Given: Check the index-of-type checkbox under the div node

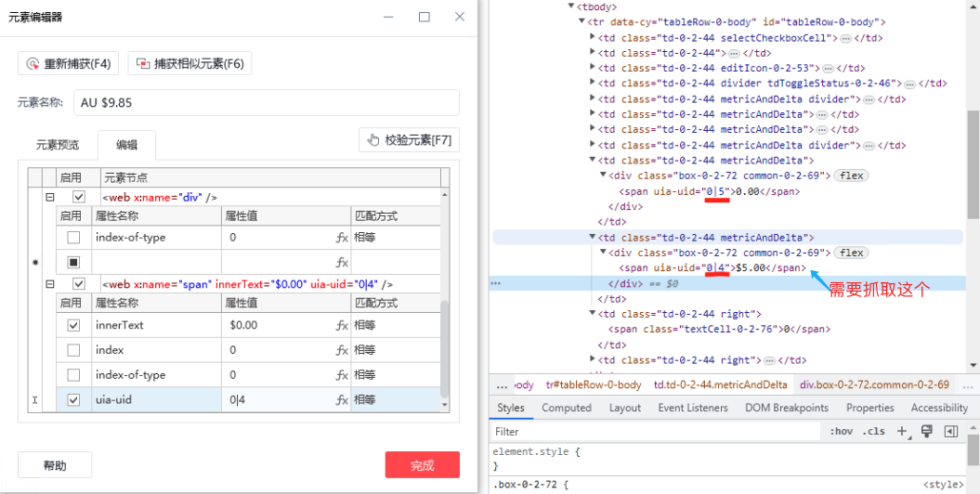Looking at the screenshot, I should (x=73, y=238).
